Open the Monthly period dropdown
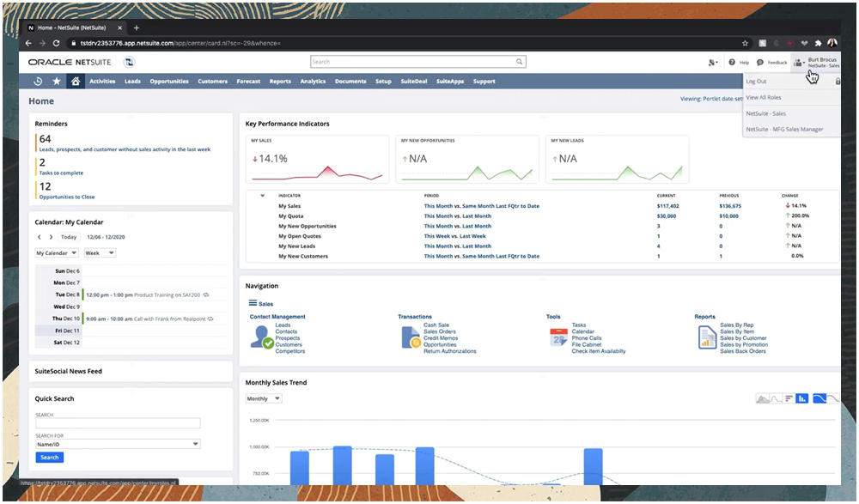Screen dimensions: 859x504 tap(264, 398)
